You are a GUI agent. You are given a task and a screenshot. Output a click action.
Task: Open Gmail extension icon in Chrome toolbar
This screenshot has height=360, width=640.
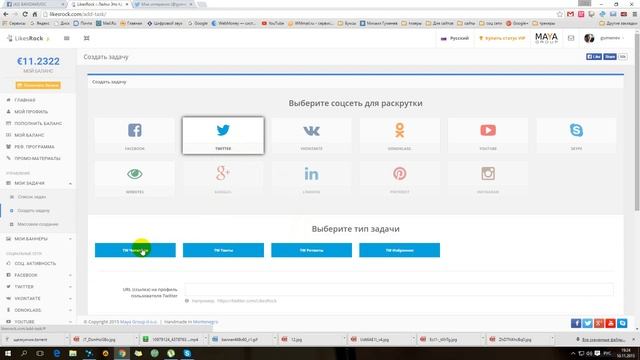[x=570, y=14]
